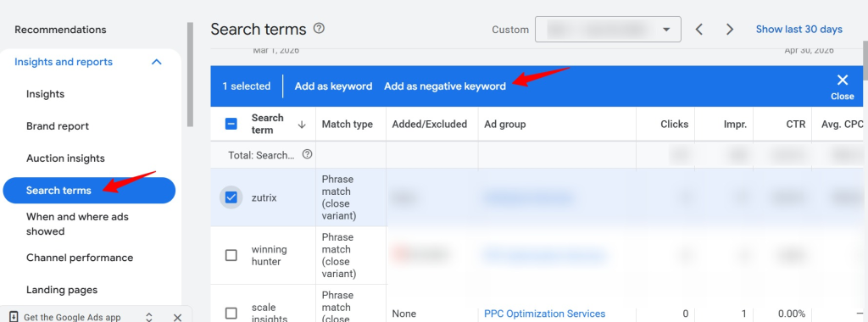This screenshot has height=322, width=868.
Task: Open the Search terms help icon
Action: tap(319, 28)
